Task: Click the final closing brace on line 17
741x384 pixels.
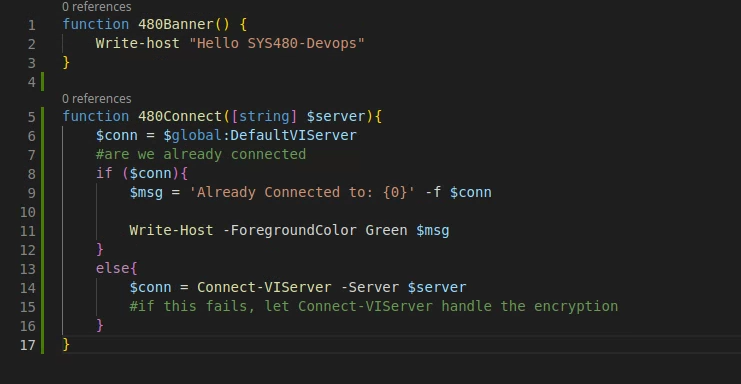Action: [x=66, y=344]
